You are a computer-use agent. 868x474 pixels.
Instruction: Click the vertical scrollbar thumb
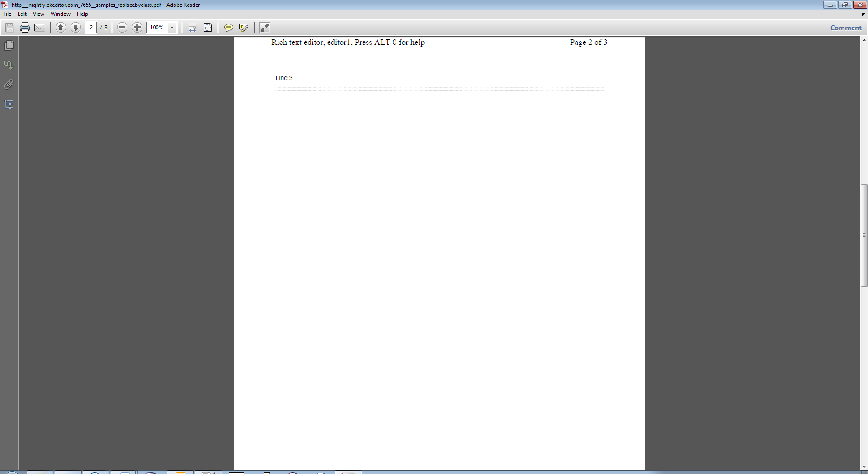click(864, 235)
